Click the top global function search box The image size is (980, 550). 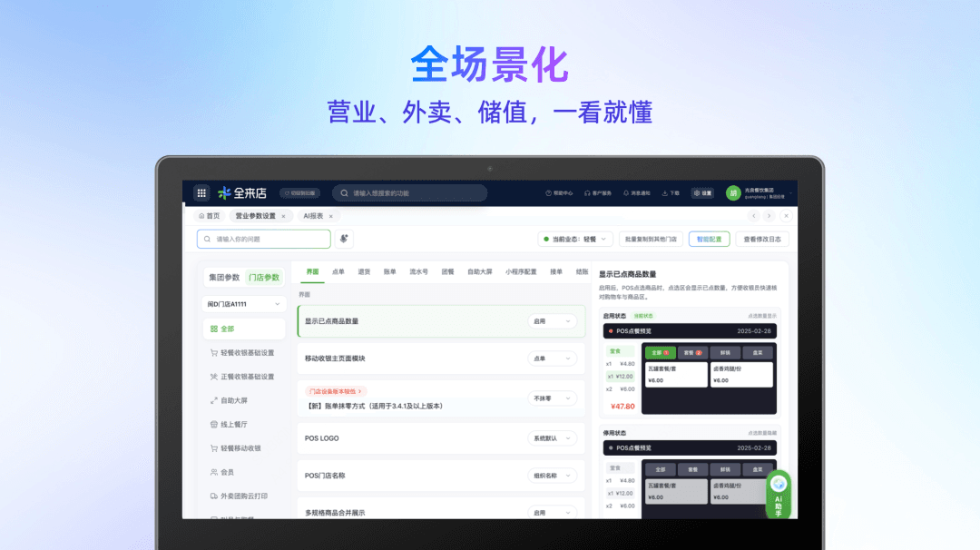click(409, 193)
